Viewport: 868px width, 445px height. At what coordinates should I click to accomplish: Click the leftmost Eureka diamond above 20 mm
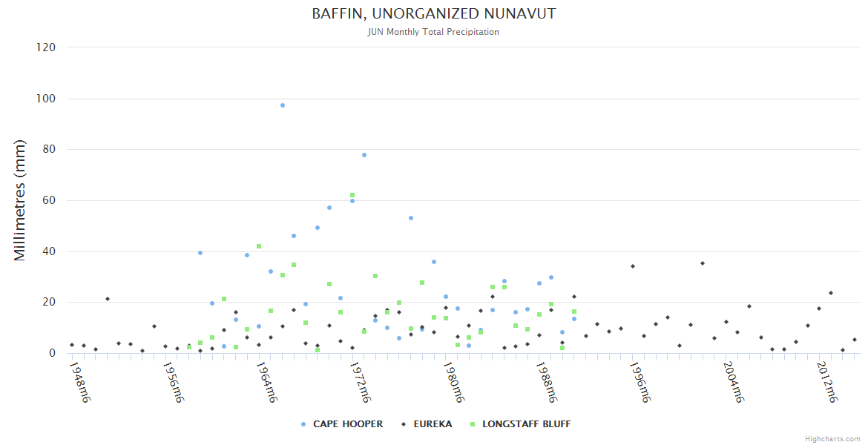(x=108, y=299)
